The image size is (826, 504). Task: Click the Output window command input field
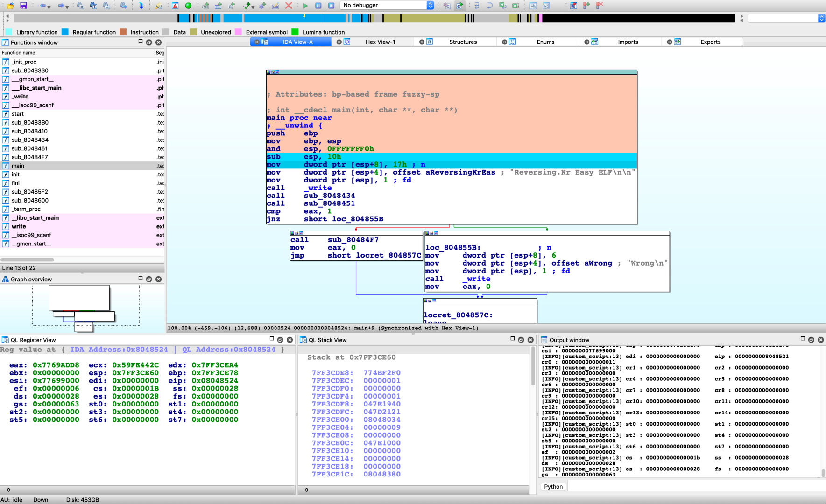point(696,486)
